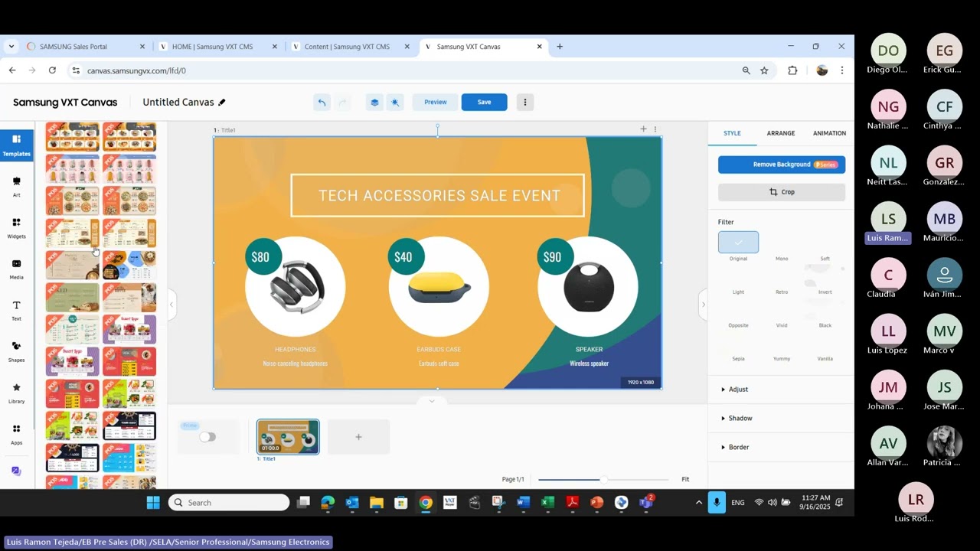
Task: Click Fit zoom button at bottom
Action: (x=685, y=479)
